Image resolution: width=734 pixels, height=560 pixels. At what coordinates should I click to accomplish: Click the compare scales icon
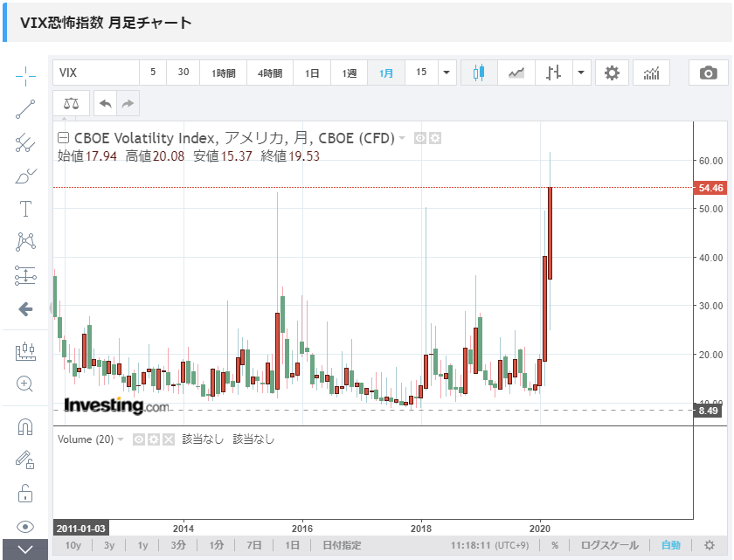(71, 103)
